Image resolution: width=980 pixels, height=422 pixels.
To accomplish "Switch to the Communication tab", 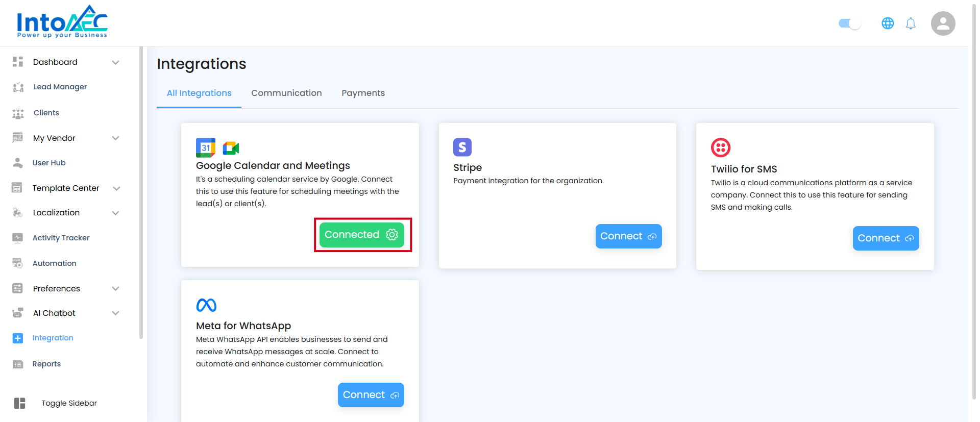I will tap(286, 93).
